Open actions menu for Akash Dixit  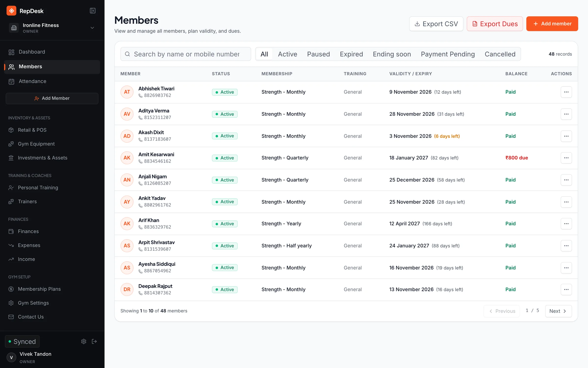point(566,136)
